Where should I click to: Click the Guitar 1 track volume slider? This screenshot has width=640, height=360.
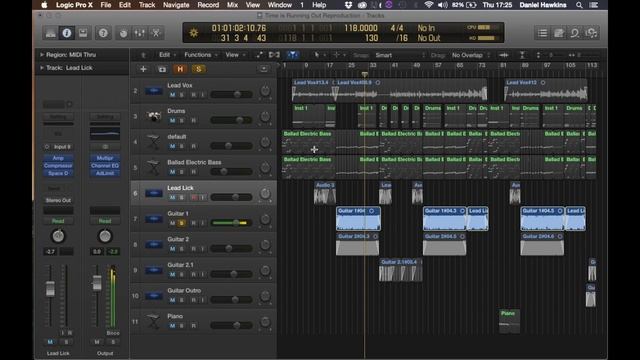231,223
